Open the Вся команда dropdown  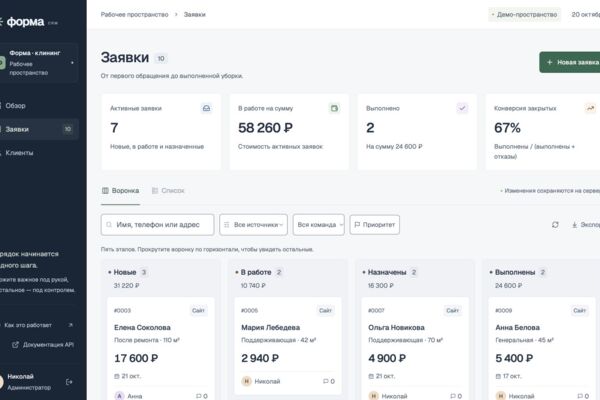[x=318, y=225]
